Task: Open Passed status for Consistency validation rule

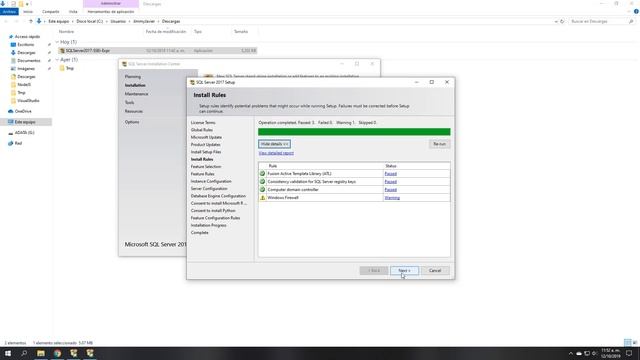Action: tap(391, 182)
